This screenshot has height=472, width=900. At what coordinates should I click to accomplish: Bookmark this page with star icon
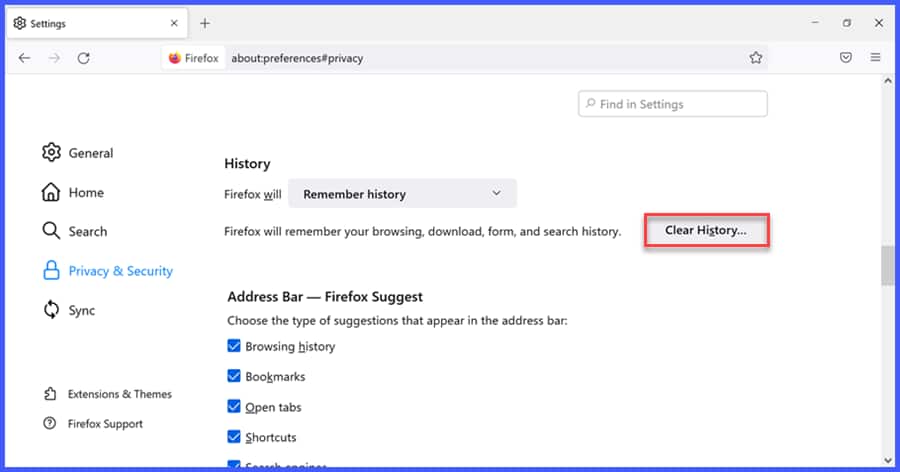[756, 58]
